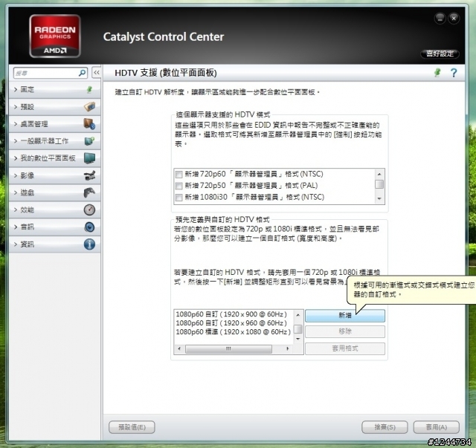Click the 音訊 audio speaker icon
476x448 pixels.
point(89,227)
